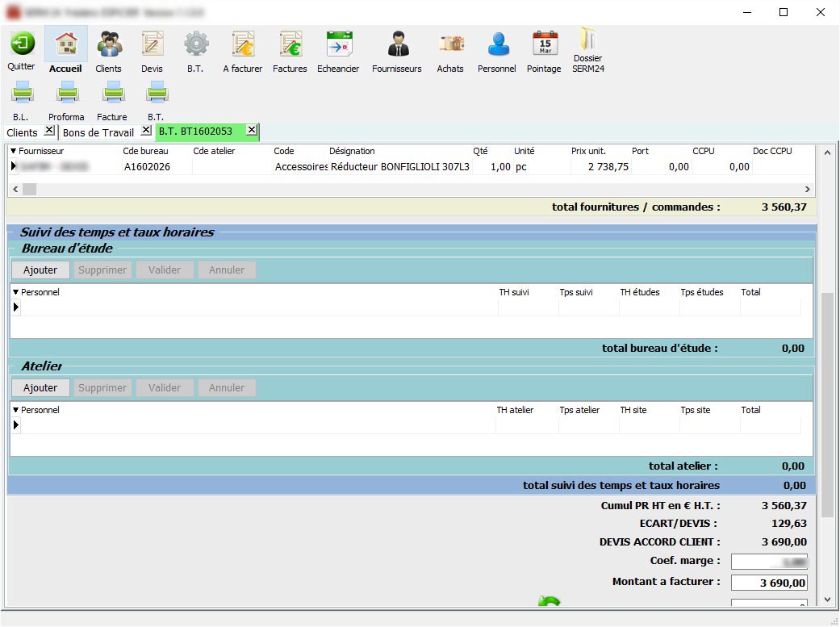The width and height of the screenshot is (840, 627).
Task: Click the Quitter exit icon
Action: [x=22, y=43]
